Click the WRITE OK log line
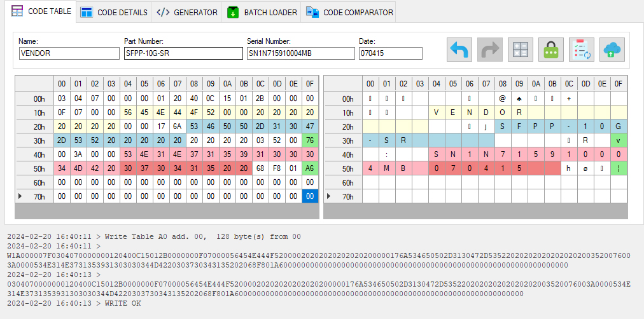 (x=74, y=303)
